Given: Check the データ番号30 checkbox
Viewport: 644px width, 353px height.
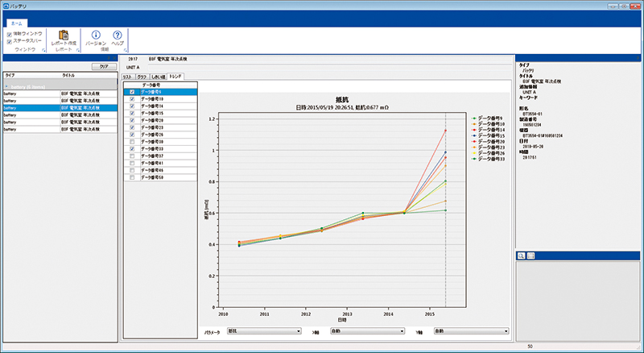Looking at the screenshot, I should [132, 142].
